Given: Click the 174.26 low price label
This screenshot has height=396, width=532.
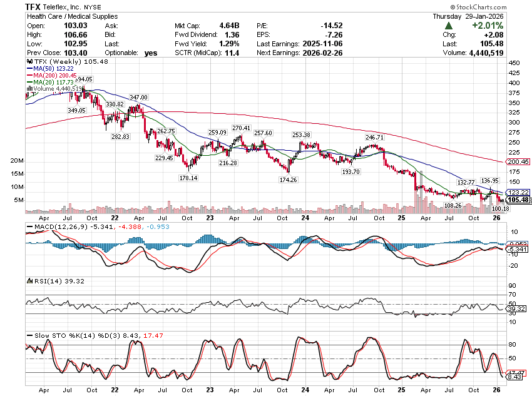Looking at the screenshot, I should (289, 180).
